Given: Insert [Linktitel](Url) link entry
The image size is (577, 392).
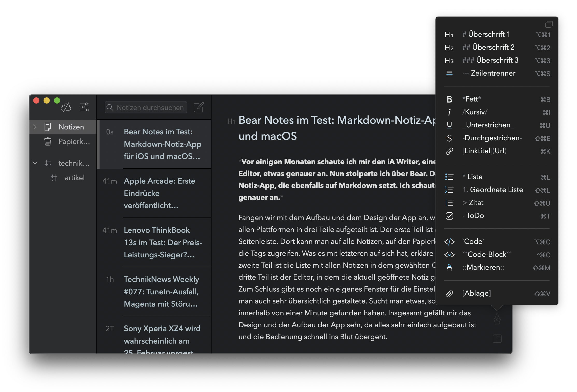Looking at the screenshot, I should tap(497, 151).
